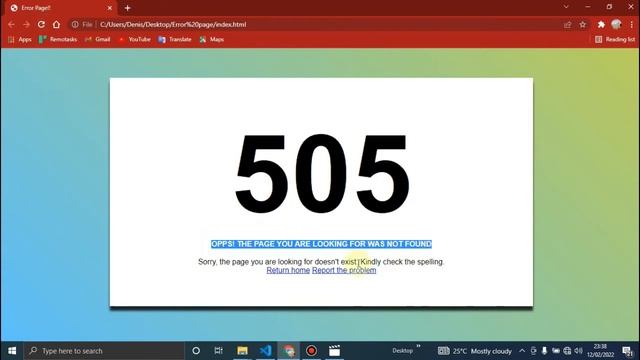Open the Extensions puzzle icon
The width and height of the screenshot is (640, 360).
(x=601, y=24)
